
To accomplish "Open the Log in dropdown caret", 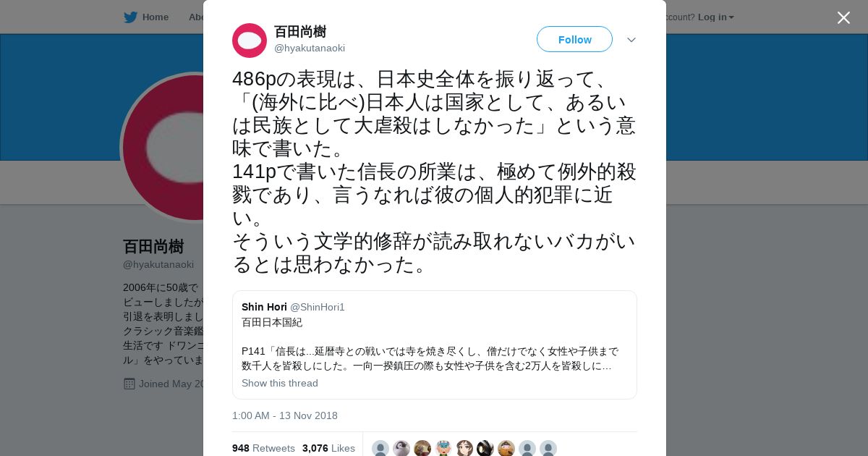I will coord(731,17).
